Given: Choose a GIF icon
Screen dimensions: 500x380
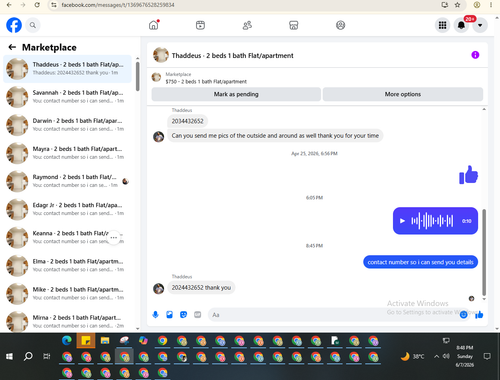Looking at the screenshot, I should pyautogui.click(x=198, y=315).
